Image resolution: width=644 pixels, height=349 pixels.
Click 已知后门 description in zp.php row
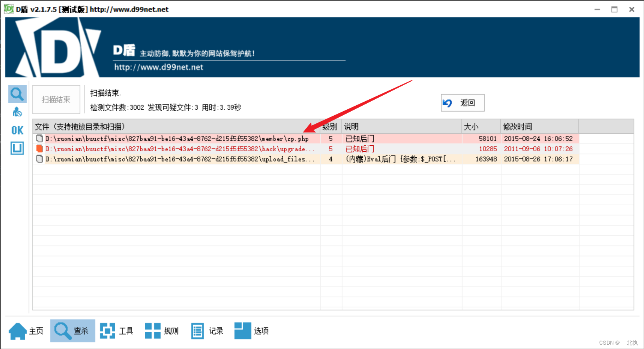pos(360,139)
